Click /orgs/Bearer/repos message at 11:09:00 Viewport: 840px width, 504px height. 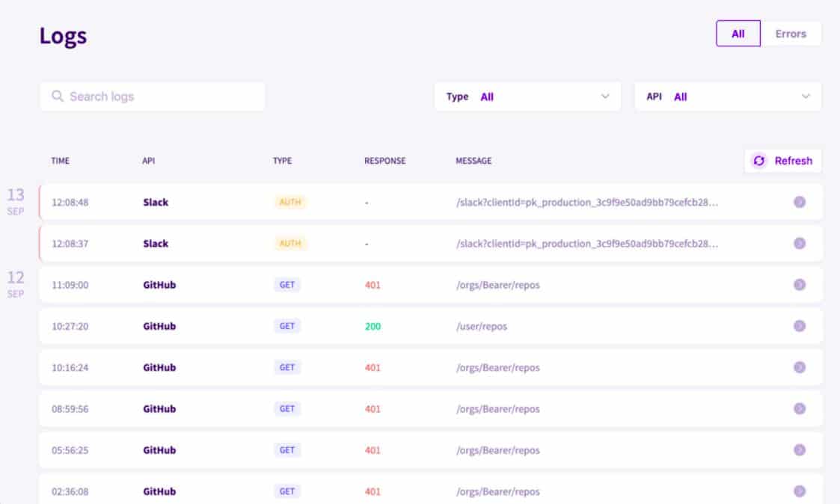click(x=497, y=285)
